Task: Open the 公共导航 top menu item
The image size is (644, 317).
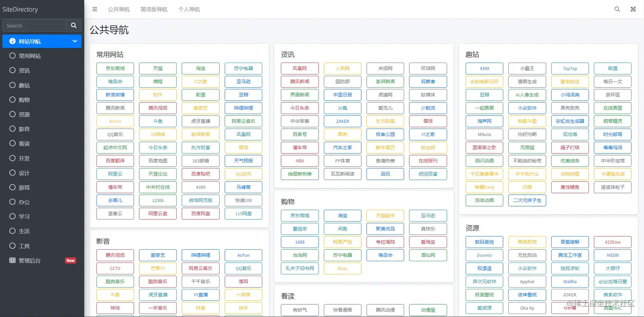Action: [119, 9]
